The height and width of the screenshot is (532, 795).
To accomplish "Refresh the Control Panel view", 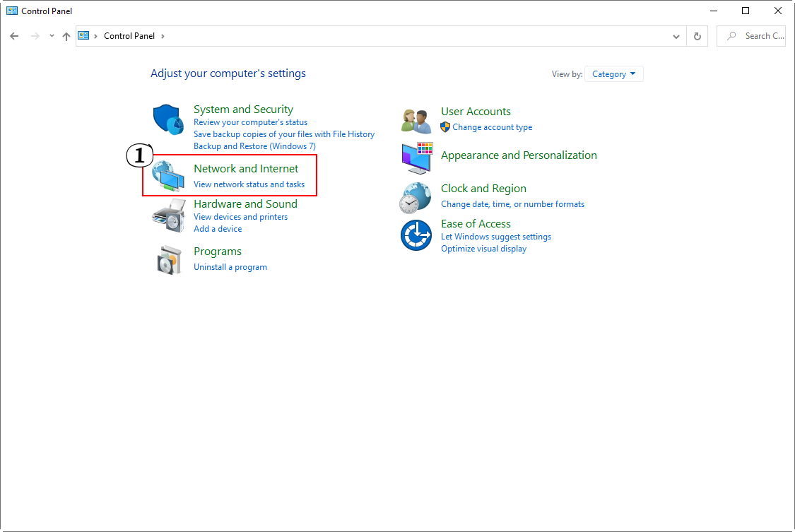I will tap(697, 36).
